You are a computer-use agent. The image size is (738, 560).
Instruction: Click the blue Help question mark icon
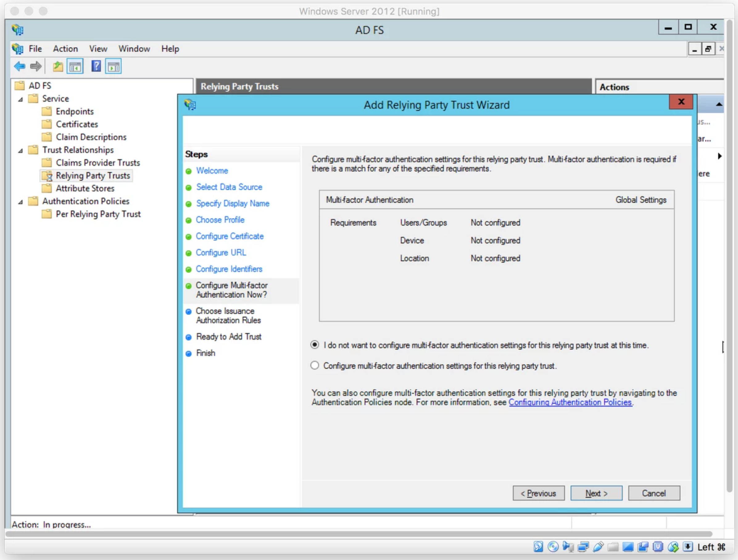tap(96, 66)
